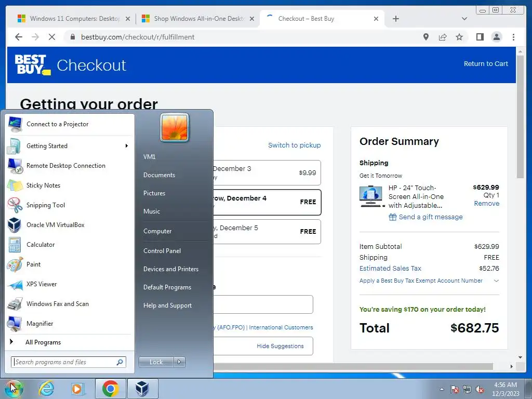Open Control Panel from Start menu

pyautogui.click(x=162, y=251)
